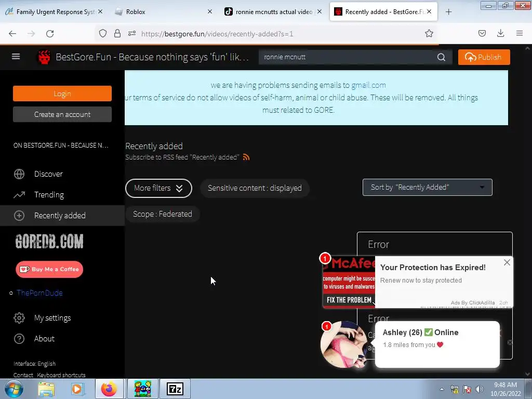Click 'Scope : Federated' filter chip
This screenshot has width=532, height=399.
tap(162, 214)
